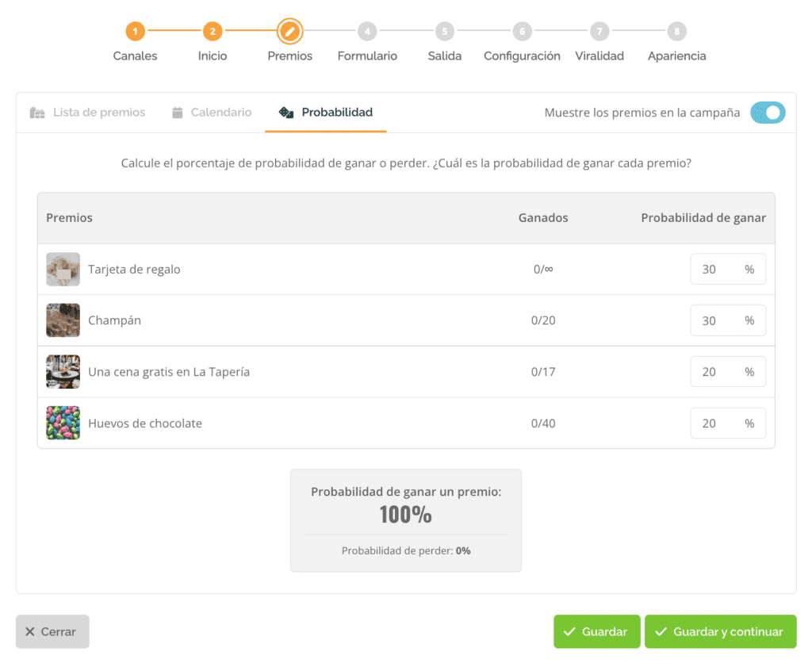Click Guardar y continuar button
Screen dimensions: 812x671
point(720,631)
